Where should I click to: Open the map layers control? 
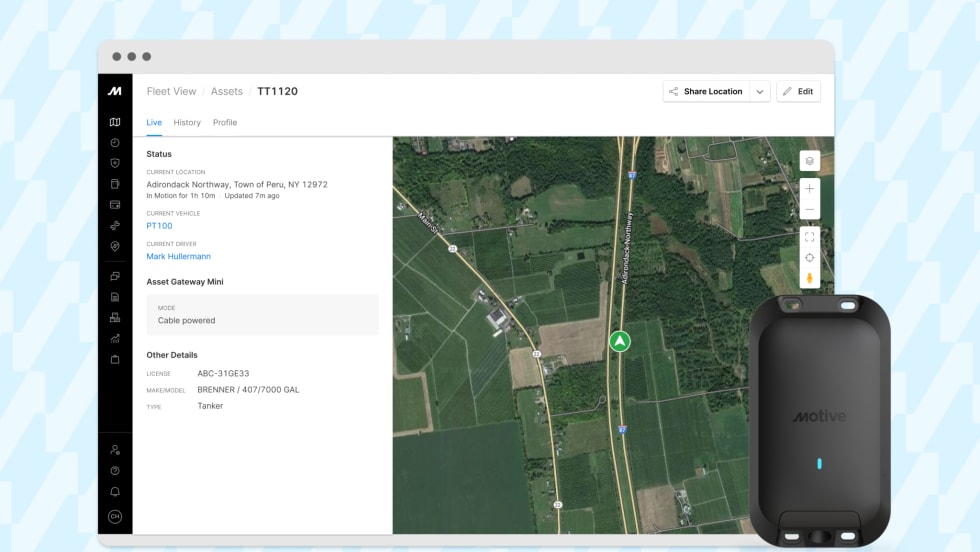tap(810, 161)
